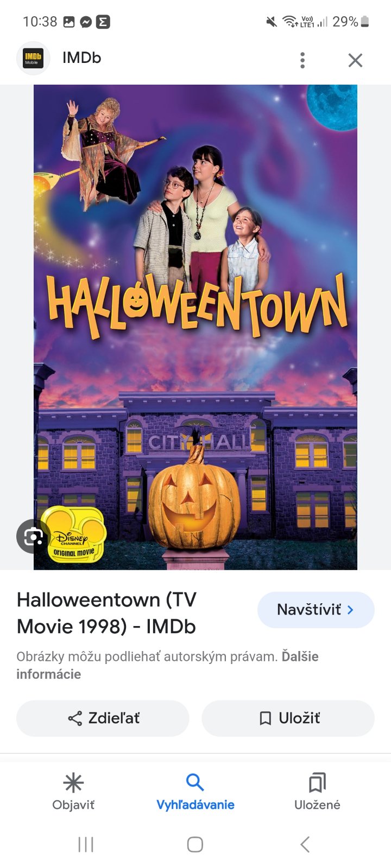This screenshot has height=868, width=391.
Task: Share the image via Zdieľať button
Action: coord(103,718)
